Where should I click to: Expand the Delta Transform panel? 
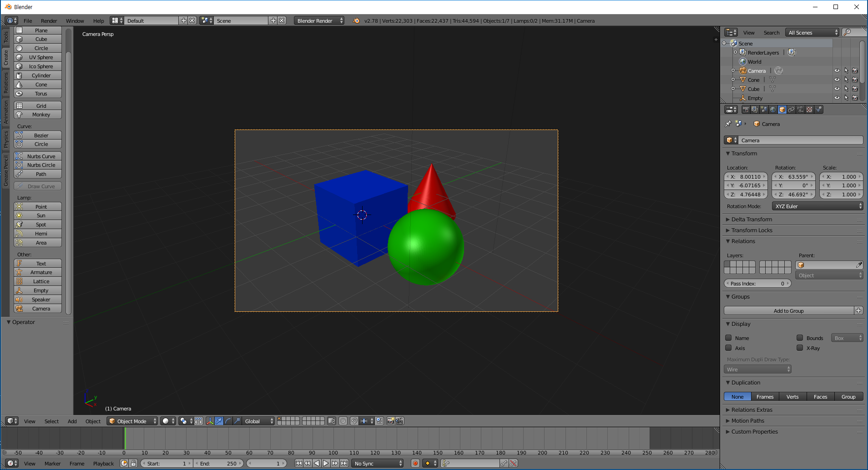[x=751, y=219]
